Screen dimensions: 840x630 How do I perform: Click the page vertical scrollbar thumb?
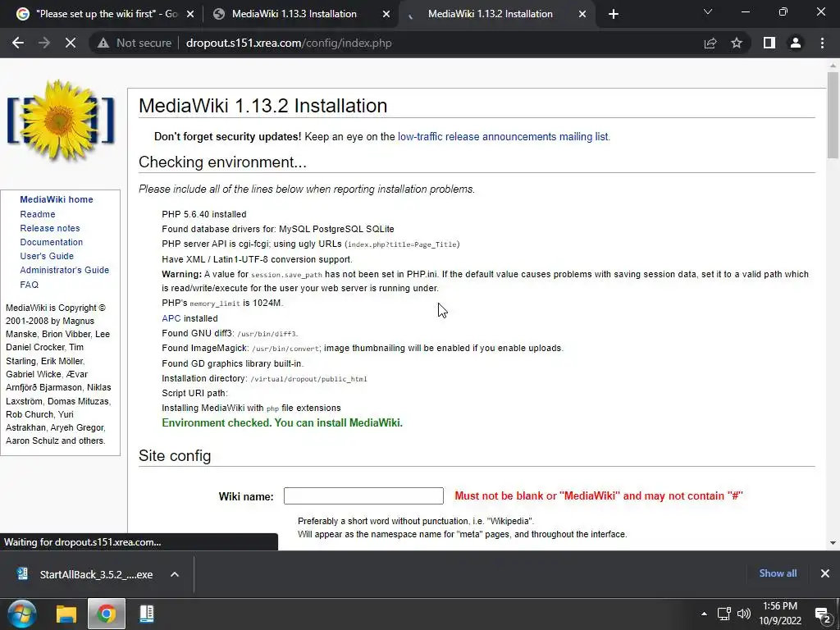pyautogui.click(x=833, y=115)
